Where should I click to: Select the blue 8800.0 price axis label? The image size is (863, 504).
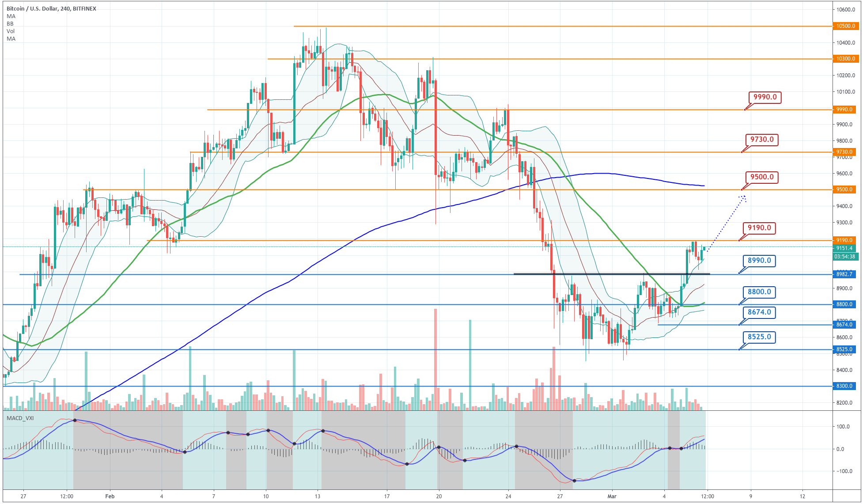[844, 304]
